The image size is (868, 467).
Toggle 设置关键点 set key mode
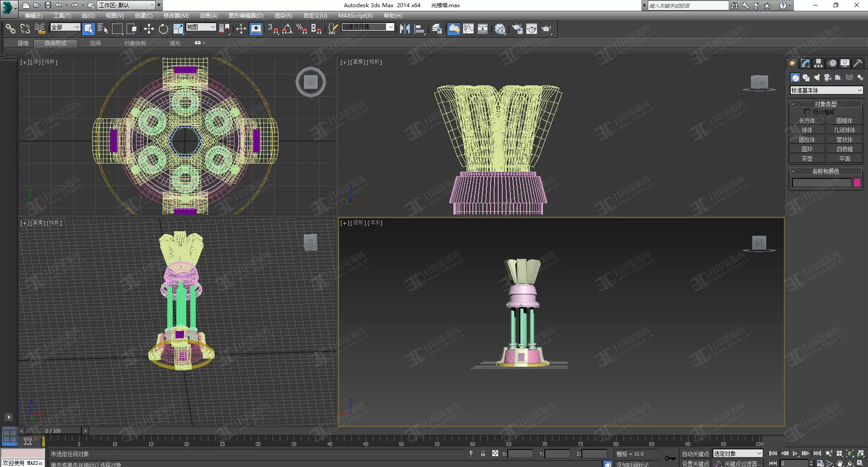coord(695,464)
